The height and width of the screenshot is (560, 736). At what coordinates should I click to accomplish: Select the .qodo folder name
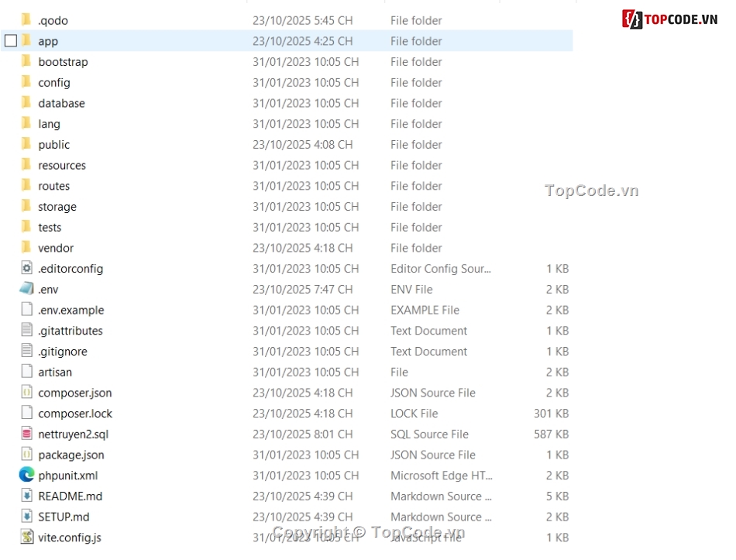tap(53, 20)
